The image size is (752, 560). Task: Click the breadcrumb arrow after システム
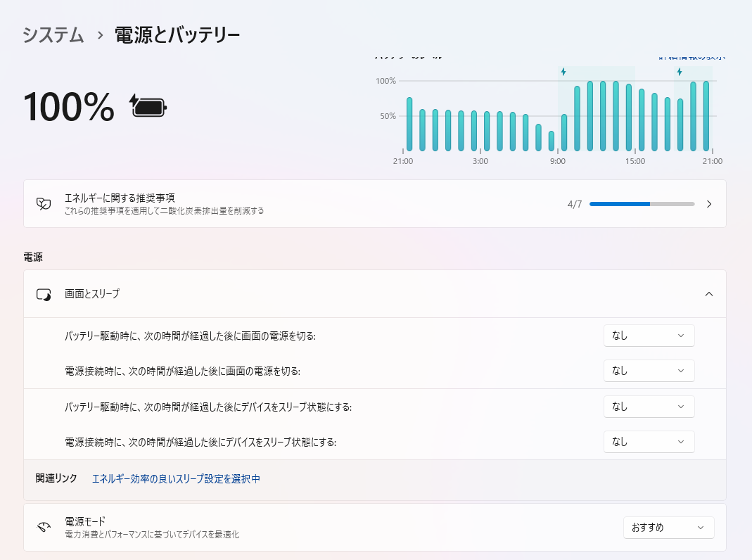100,34
